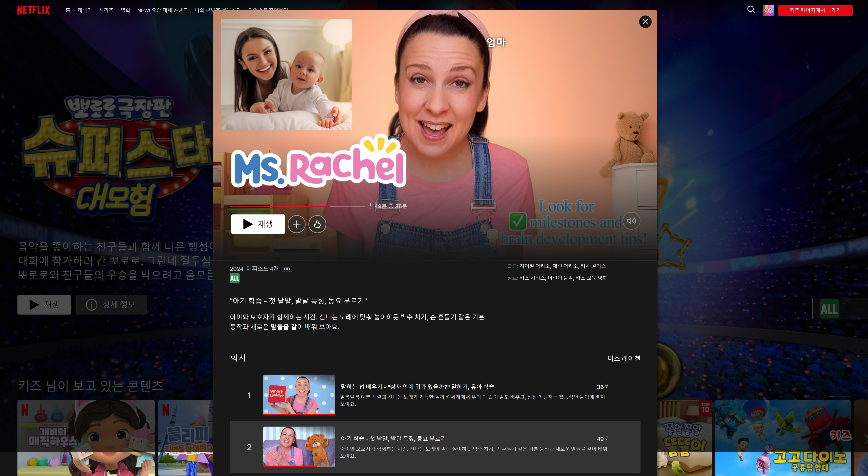The image size is (868, 476).
Task: Click the kids profile avatar icon
Action: (x=769, y=10)
